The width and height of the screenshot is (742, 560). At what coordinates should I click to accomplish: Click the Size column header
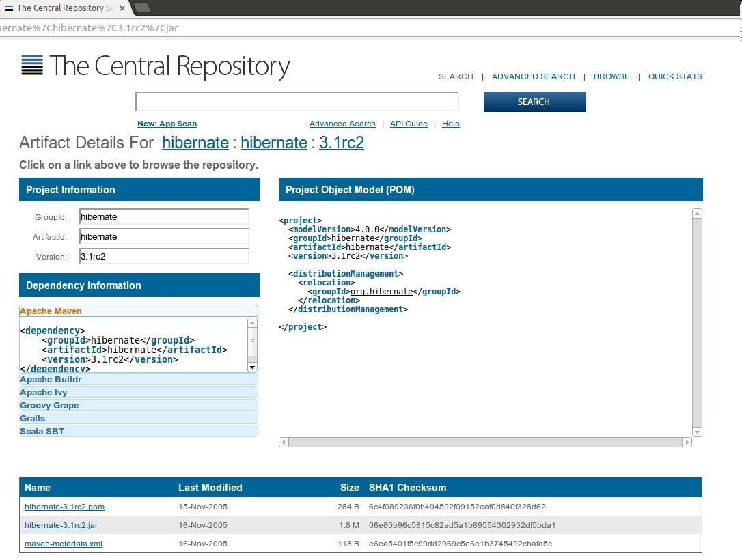350,488
